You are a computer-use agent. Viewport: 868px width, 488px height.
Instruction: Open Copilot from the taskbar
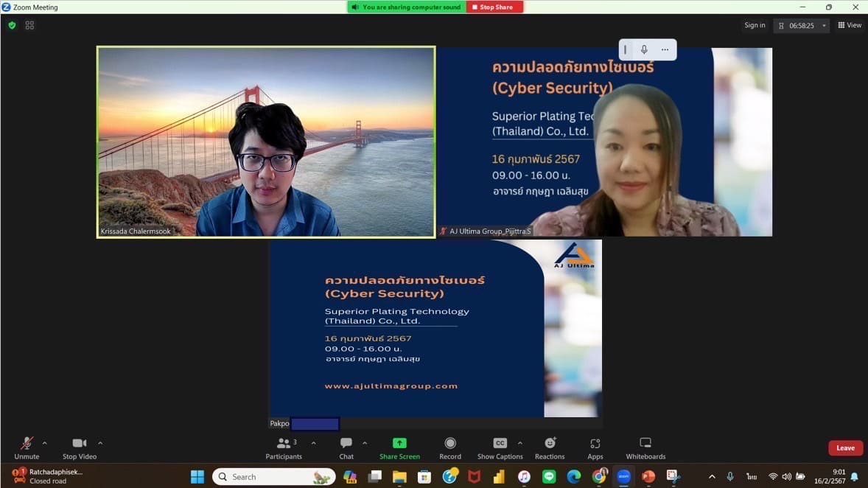pyautogui.click(x=350, y=476)
